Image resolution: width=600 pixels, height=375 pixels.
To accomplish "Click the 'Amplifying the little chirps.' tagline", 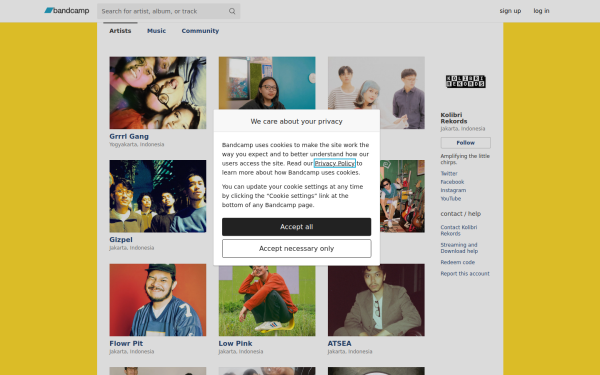I will click(465, 159).
